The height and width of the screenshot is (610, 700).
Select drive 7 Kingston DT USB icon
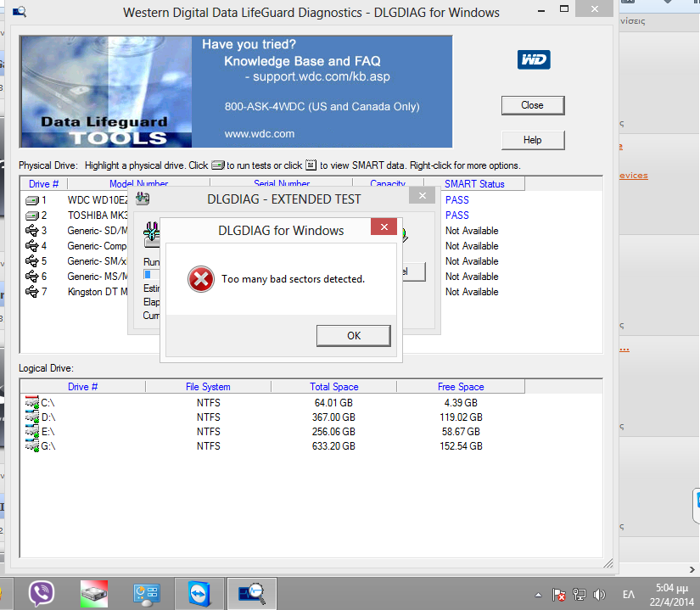(32, 292)
